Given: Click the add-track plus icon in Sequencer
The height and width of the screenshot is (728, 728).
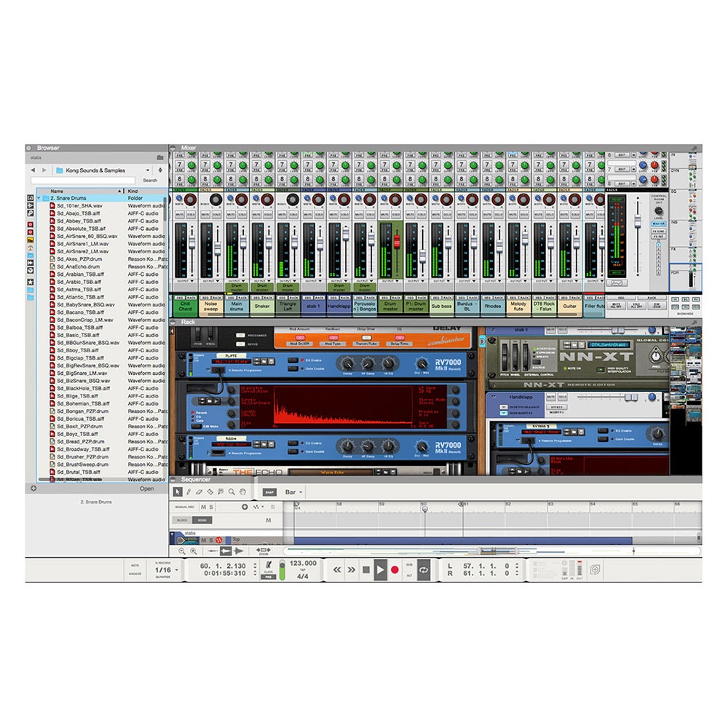Looking at the screenshot, I should (x=245, y=507).
